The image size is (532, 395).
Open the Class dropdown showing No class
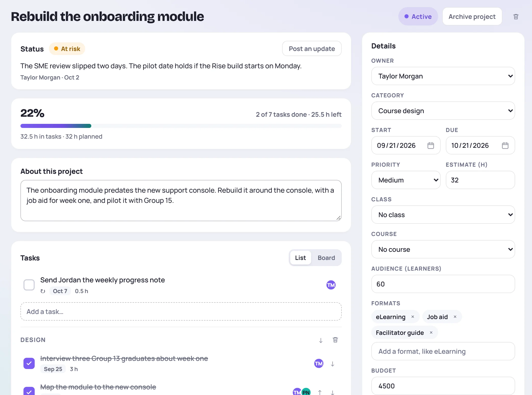pos(443,215)
